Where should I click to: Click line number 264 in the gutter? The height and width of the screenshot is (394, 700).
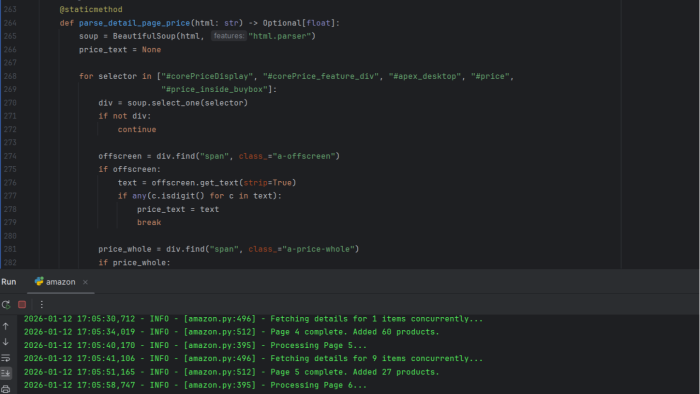[x=10, y=23]
